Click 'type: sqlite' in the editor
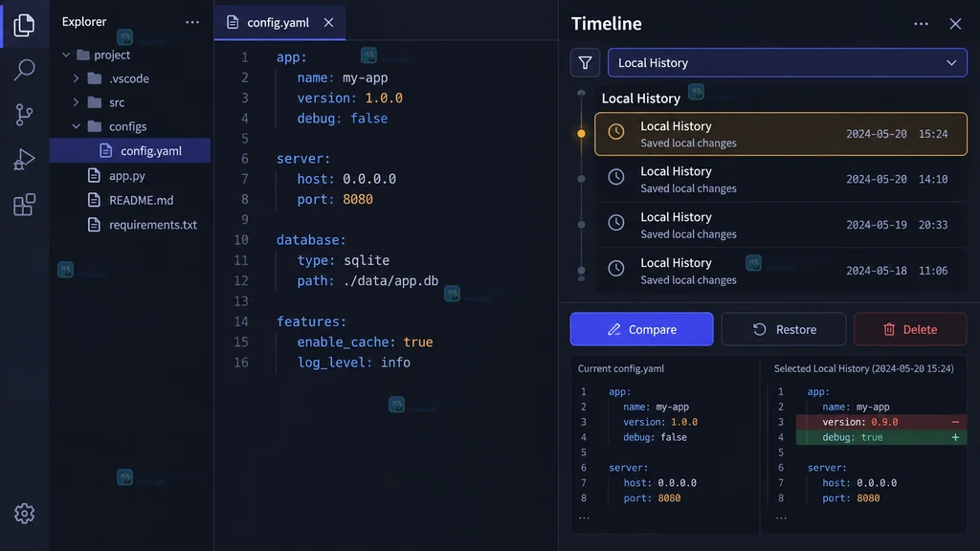 tap(344, 260)
